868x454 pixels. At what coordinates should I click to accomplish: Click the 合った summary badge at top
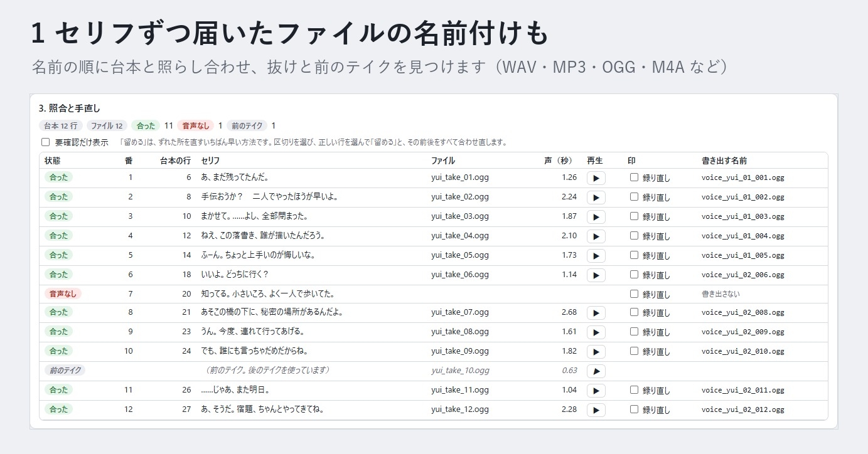click(146, 125)
